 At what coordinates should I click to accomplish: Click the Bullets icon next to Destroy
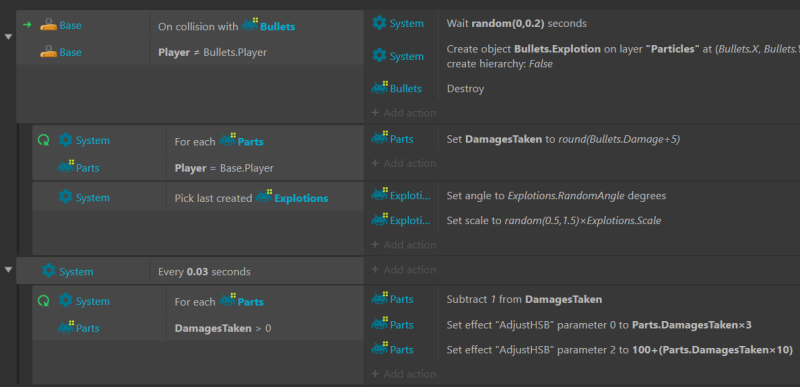pos(379,88)
